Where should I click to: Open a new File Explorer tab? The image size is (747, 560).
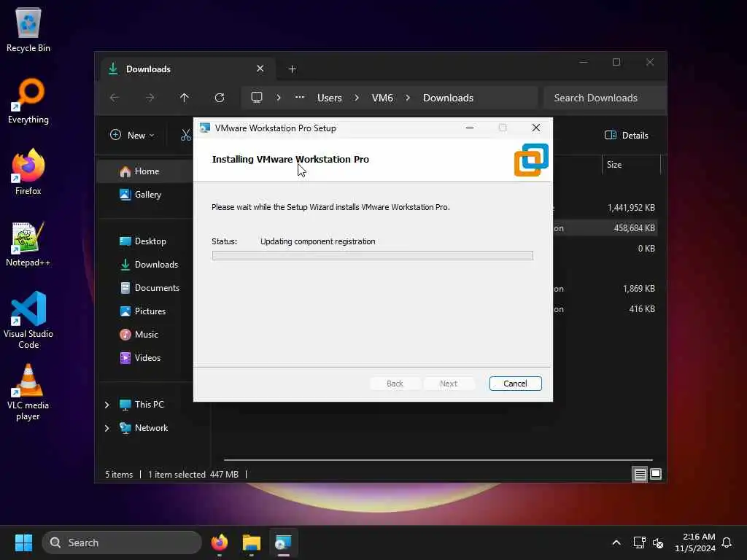[x=293, y=69]
